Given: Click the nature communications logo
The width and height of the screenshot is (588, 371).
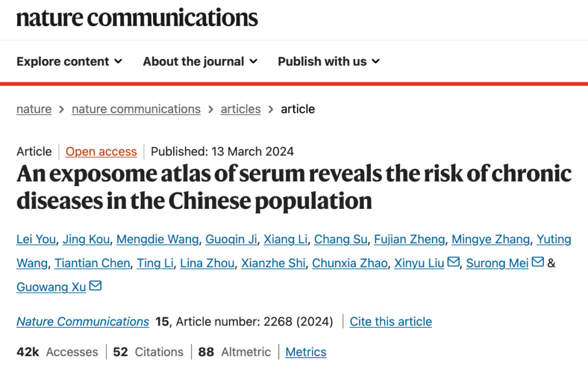Looking at the screenshot, I should [x=137, y=17].
